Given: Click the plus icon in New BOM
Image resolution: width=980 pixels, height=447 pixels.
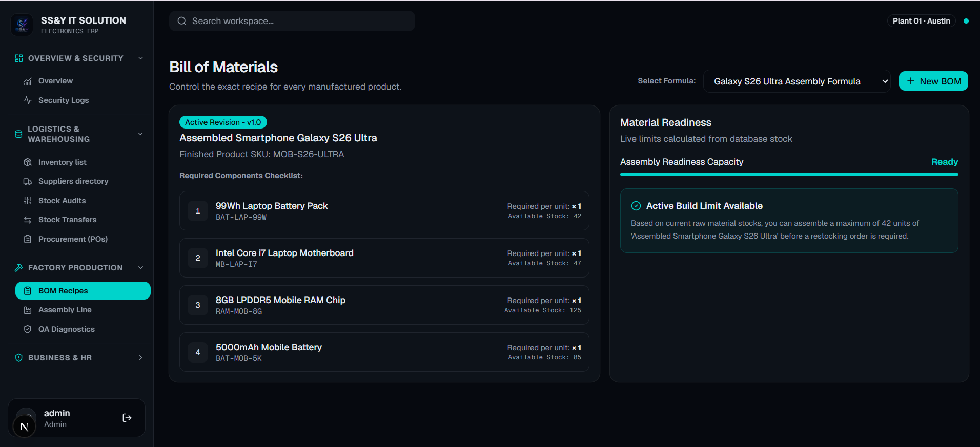Looking at the screenshot, I should [911, 81].
